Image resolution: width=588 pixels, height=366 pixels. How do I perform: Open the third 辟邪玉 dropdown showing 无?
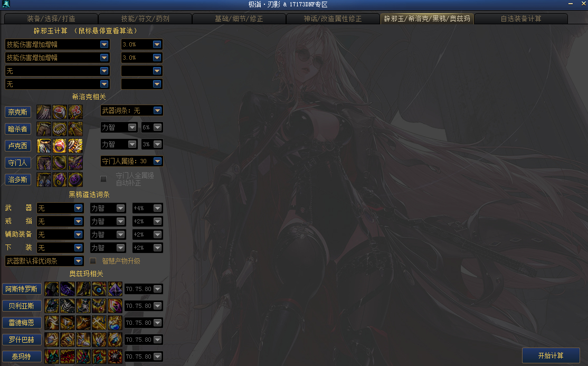pyautogui.click(x=58, y=71)
